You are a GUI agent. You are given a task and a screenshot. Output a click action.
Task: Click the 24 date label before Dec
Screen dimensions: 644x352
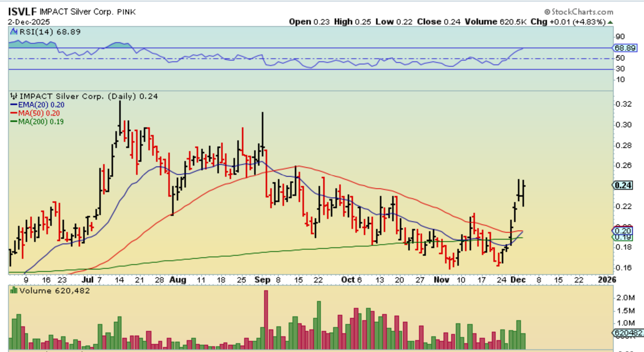(x=502, y=280)
